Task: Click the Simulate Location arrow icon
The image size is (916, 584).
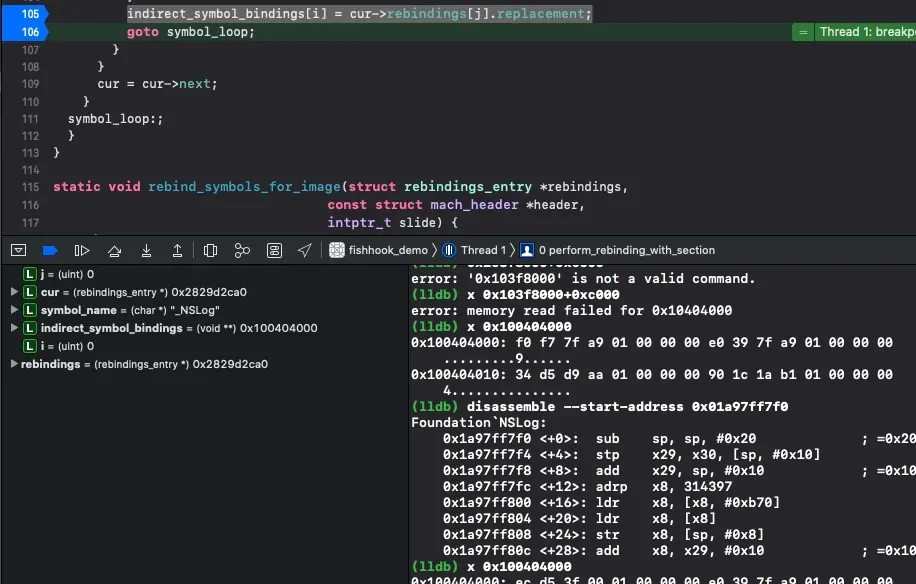Action: (x=304, y=251)
